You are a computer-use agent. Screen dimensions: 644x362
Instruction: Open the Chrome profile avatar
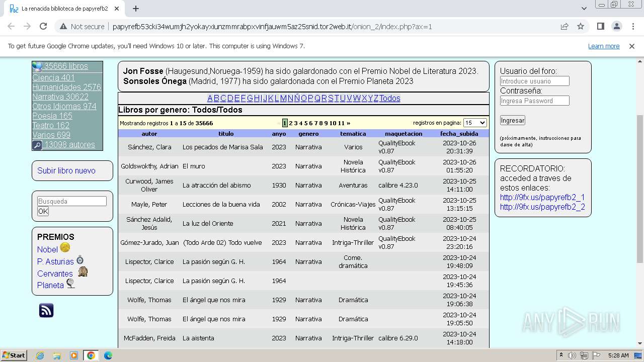(616, 26)
